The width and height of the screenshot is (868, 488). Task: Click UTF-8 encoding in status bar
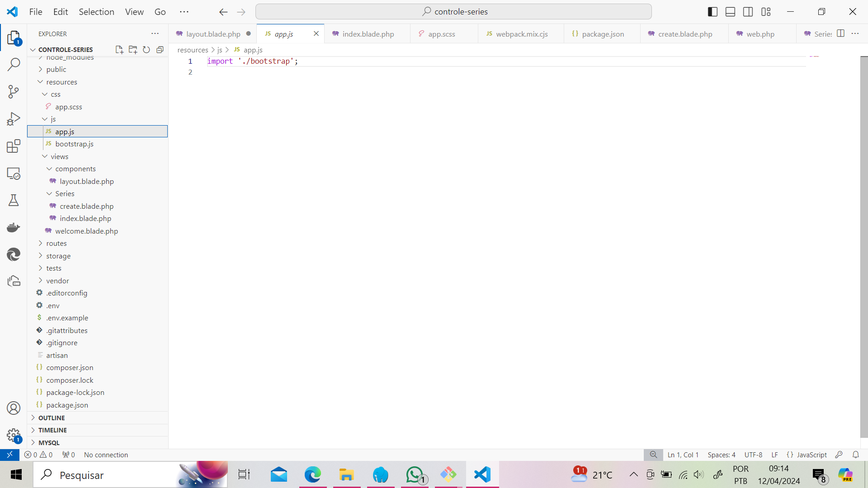pyautogui.click(x=753, y=455)
